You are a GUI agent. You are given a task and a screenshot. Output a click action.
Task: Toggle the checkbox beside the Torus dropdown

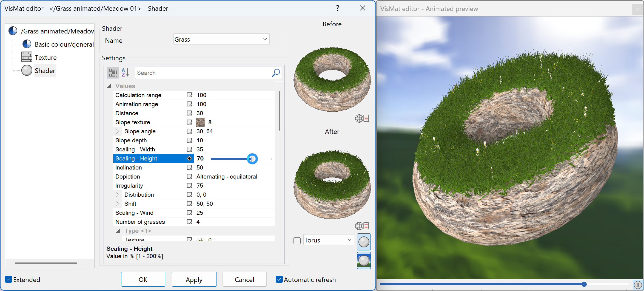(x=297, y=240)
